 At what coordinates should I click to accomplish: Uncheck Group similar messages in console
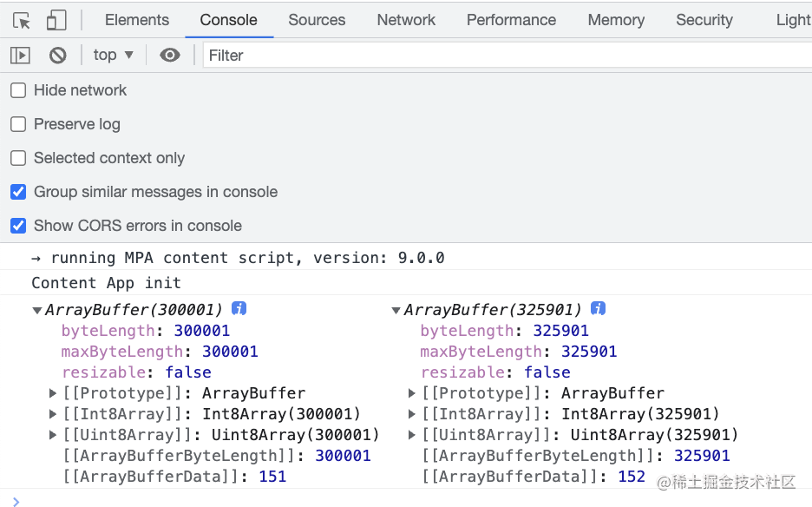(18, 192)
